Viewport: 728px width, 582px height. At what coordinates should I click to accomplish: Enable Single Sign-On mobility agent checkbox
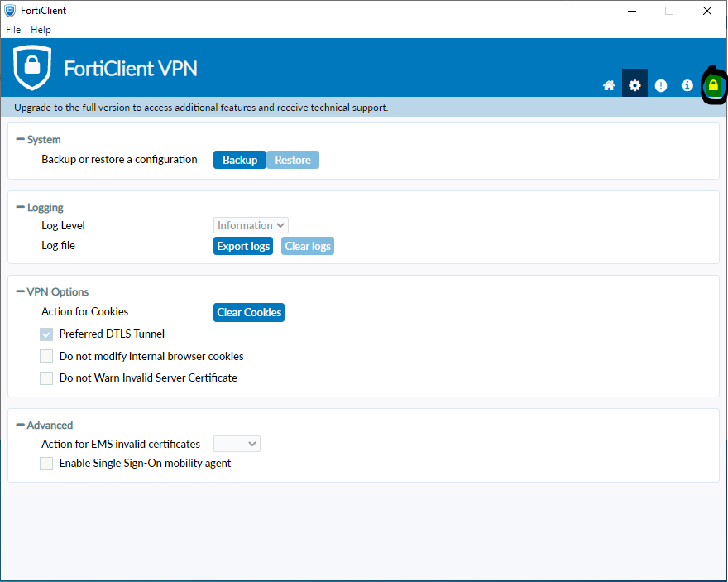46,464
